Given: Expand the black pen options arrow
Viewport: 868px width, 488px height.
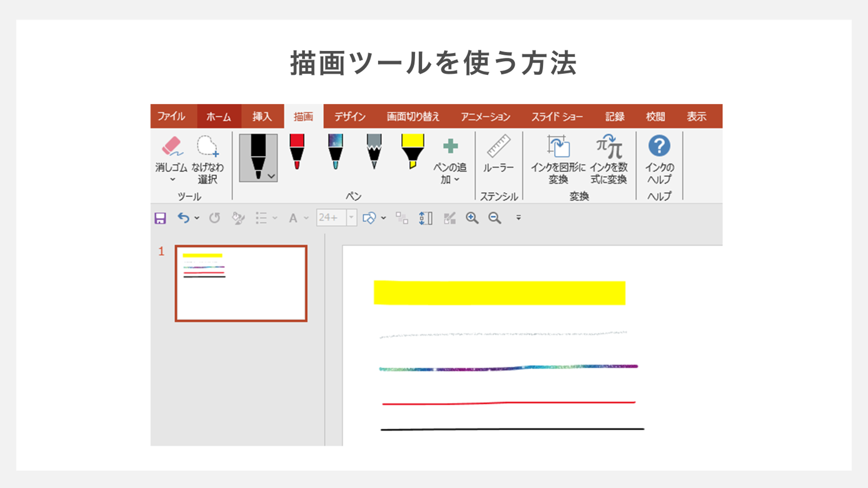Looking at the screenshot, I should [271, 176].
